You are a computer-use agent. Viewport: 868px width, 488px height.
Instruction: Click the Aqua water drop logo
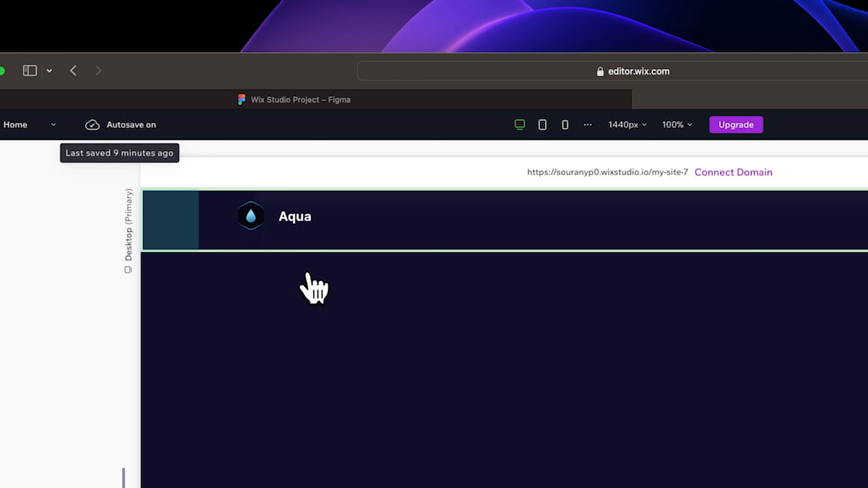(x=251, y=216)
